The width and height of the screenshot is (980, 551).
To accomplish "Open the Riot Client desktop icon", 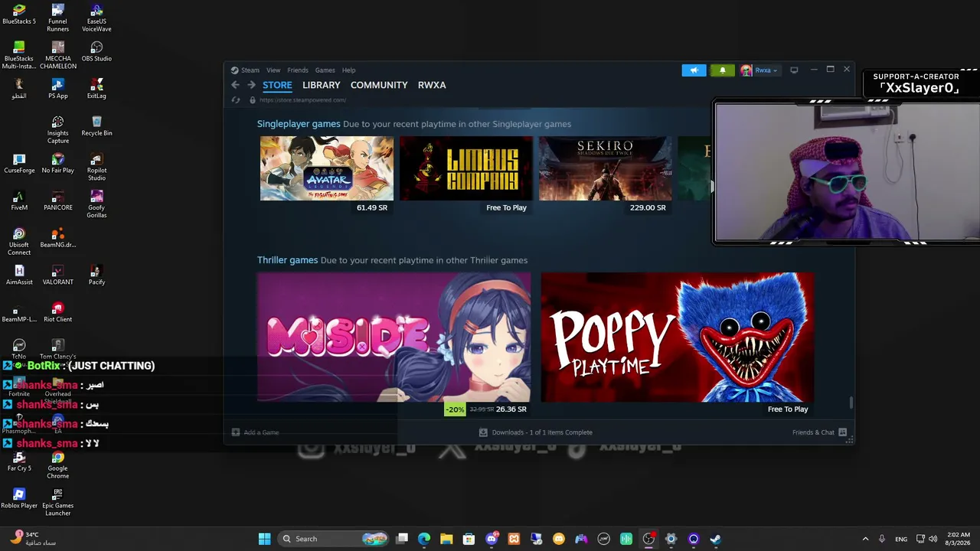I will (57, 312).
